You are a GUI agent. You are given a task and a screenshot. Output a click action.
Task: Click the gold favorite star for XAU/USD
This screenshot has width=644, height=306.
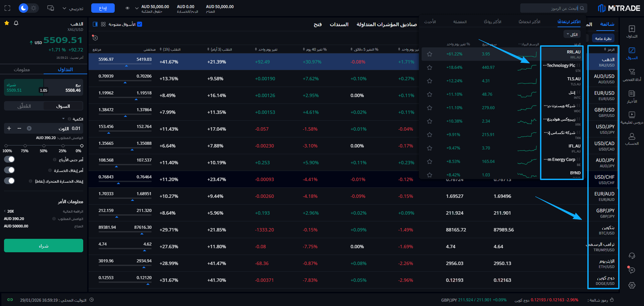[x=7, y=23]
